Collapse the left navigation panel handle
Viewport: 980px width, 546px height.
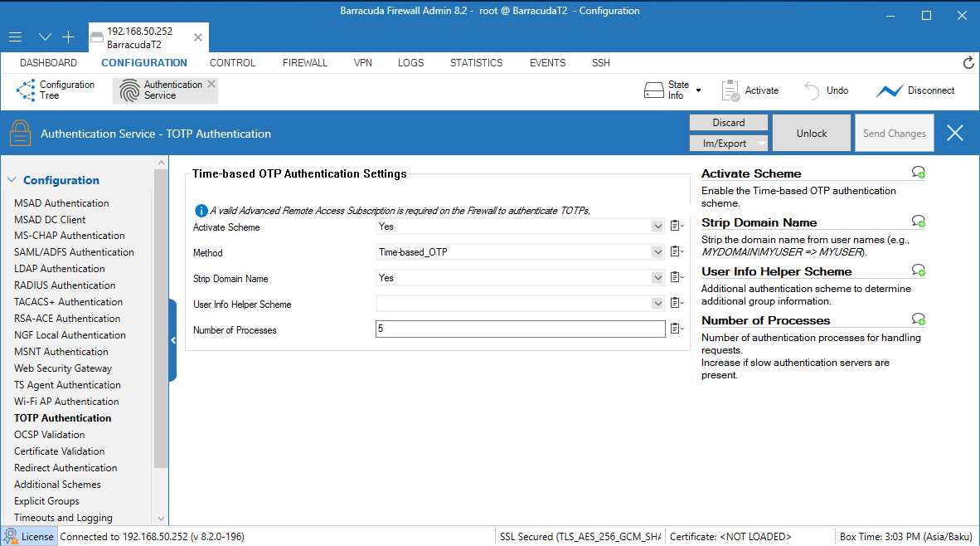pos(173,340)
